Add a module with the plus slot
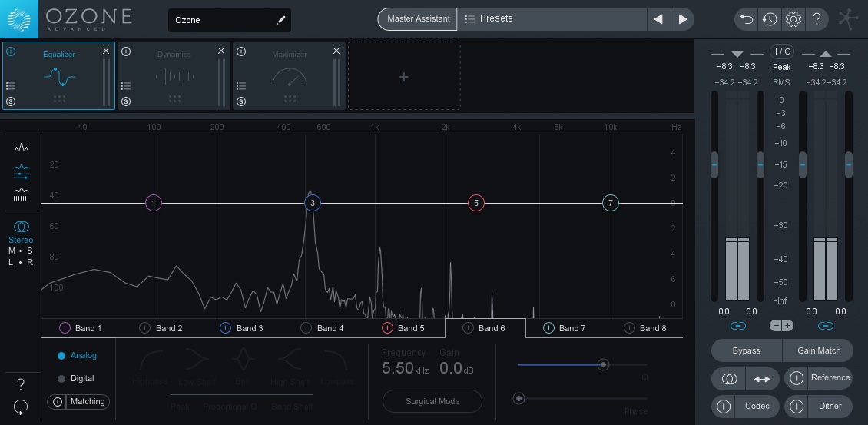The image size is (868, 425). pyautogui.click(x=404, y=76)
